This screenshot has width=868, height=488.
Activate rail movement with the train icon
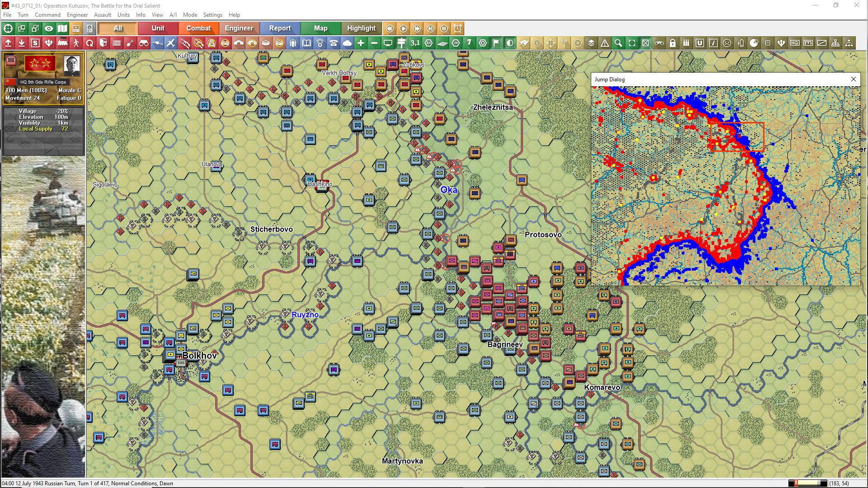(x=62, y=43)
